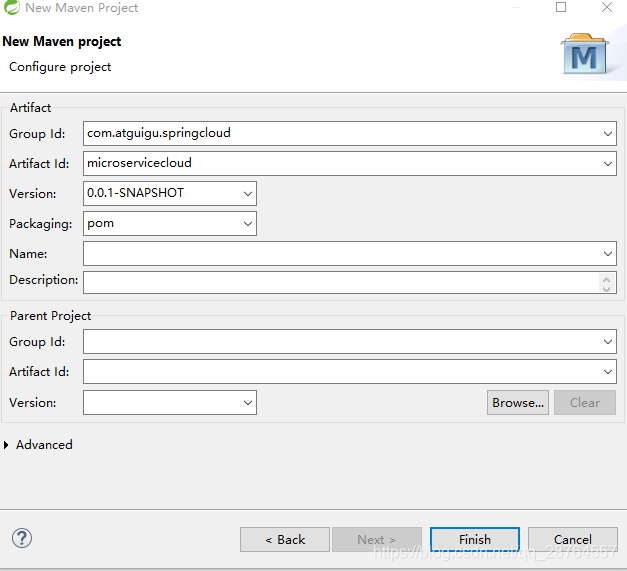This screenshot has width=627, height=571.
Task: Open Parent Project Group Id dropdown arrow
Action: coord(607,341)
